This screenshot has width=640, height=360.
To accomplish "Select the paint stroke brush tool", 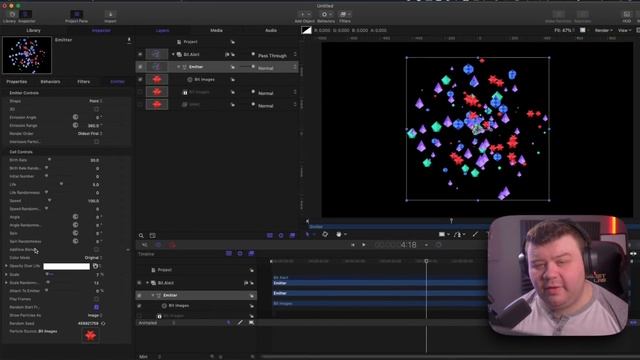I will click(475, 234).
